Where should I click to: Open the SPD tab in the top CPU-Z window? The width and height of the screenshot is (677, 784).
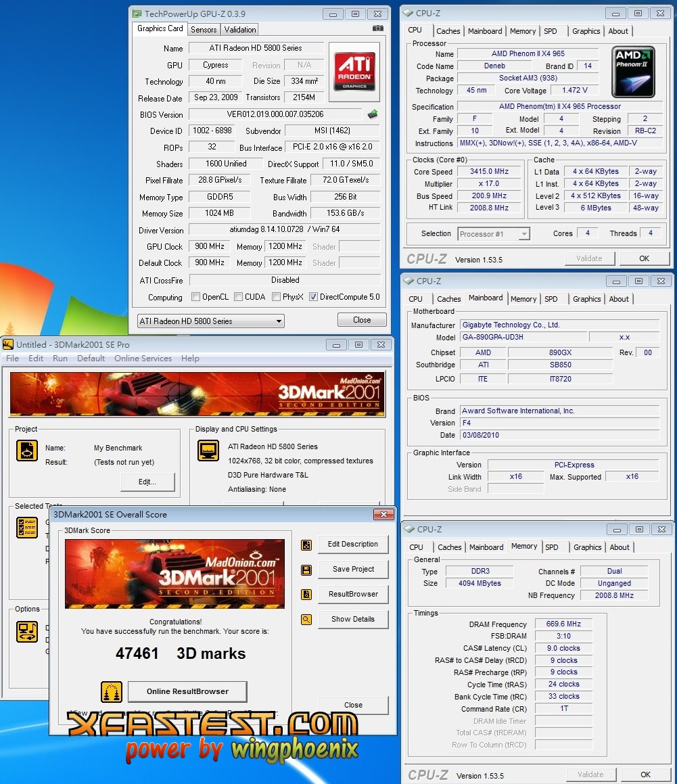point(551,31)
